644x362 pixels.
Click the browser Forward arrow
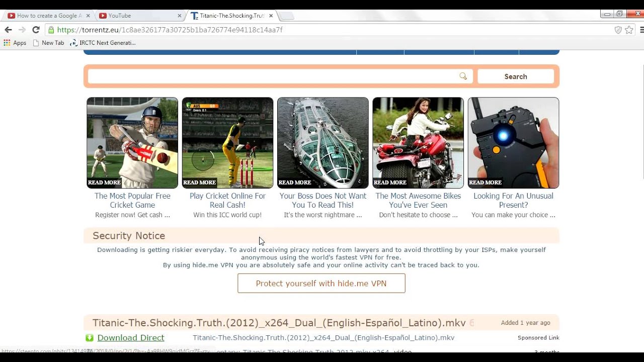pos(22,30)
